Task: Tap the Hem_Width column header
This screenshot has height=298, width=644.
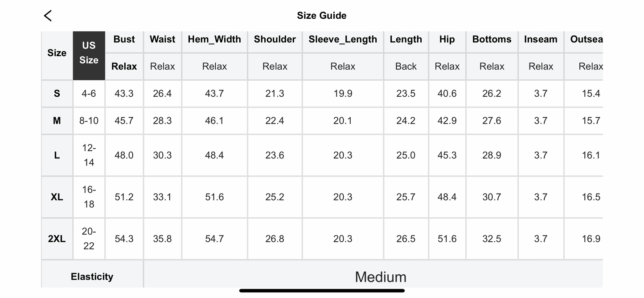Action: (x=214, y=39)
